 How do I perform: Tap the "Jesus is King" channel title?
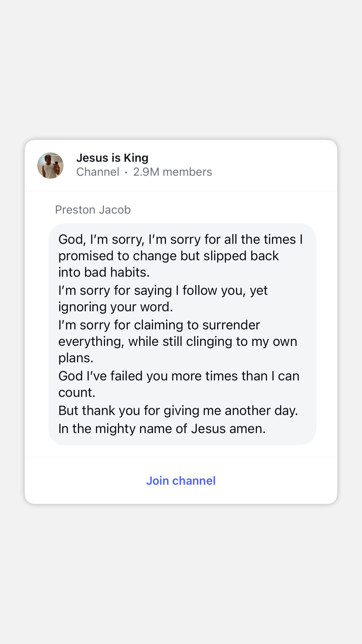coord(112,158)
